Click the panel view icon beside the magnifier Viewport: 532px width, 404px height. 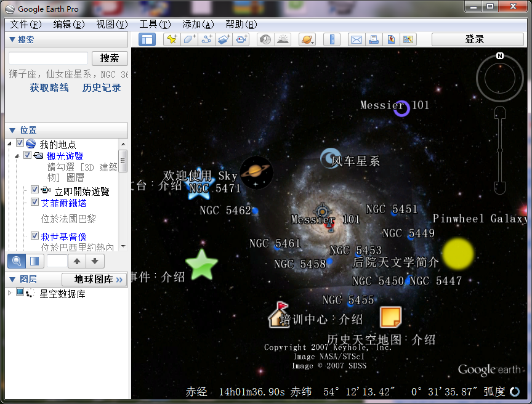click(x=34, y=261)
